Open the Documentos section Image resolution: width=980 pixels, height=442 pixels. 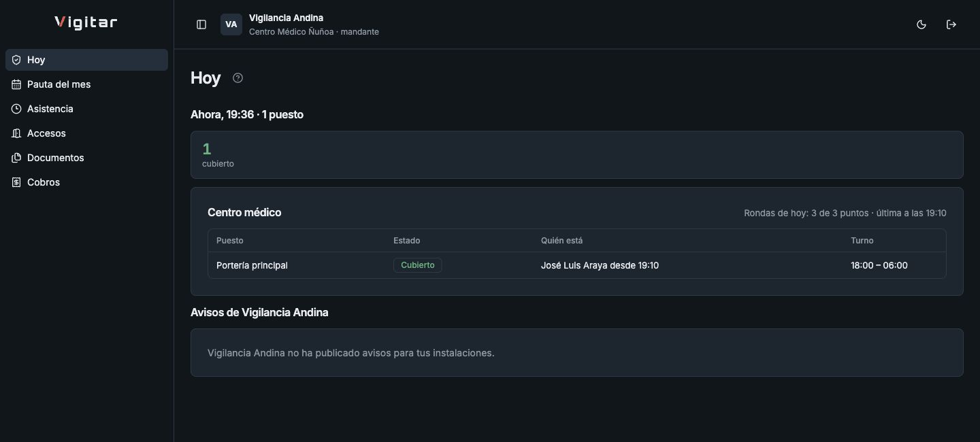coord(86,158)
